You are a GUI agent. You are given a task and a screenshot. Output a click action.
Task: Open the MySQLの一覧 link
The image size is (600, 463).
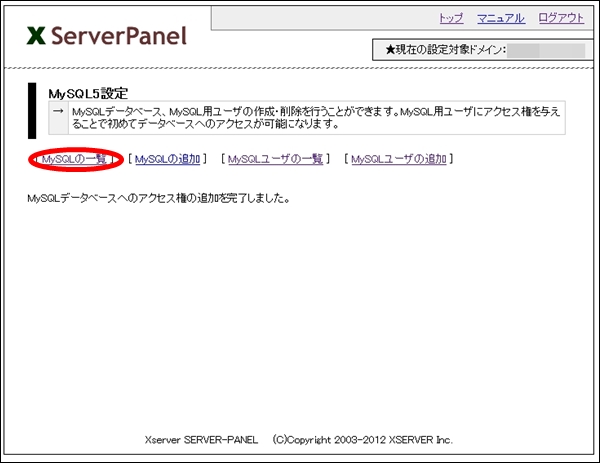(74, 159)
